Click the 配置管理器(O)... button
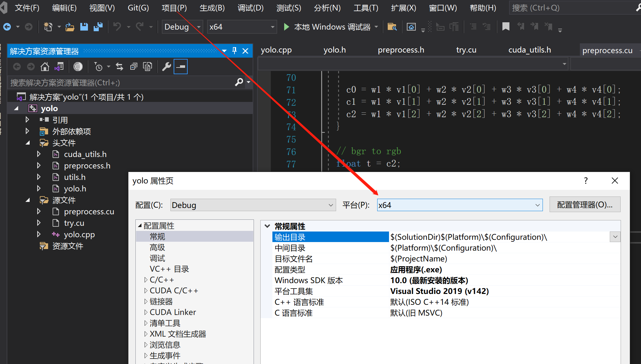Viewport: 641px width, 364px height. (585, 205)
